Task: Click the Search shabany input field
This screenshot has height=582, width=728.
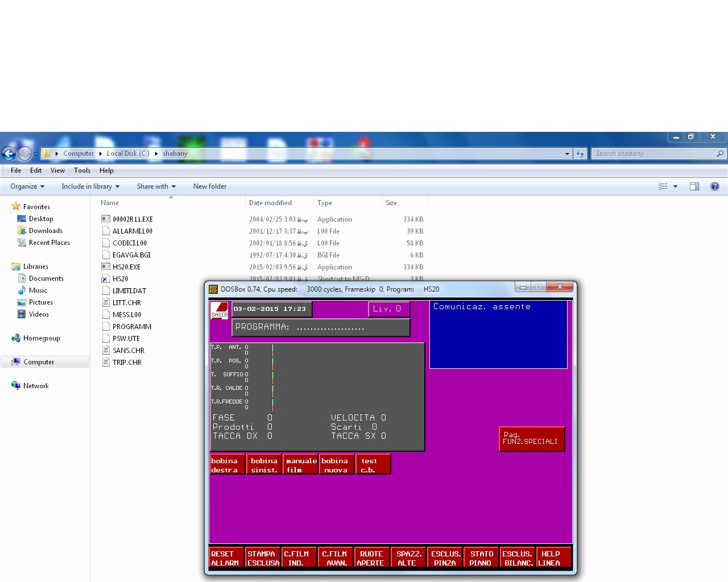Action: tap(653, 153)
